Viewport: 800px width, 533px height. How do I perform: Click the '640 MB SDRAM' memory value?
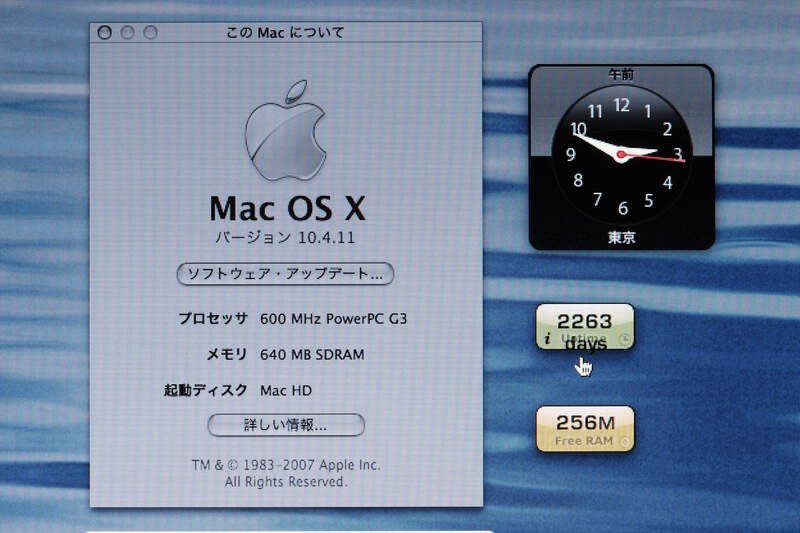[312, 354]
